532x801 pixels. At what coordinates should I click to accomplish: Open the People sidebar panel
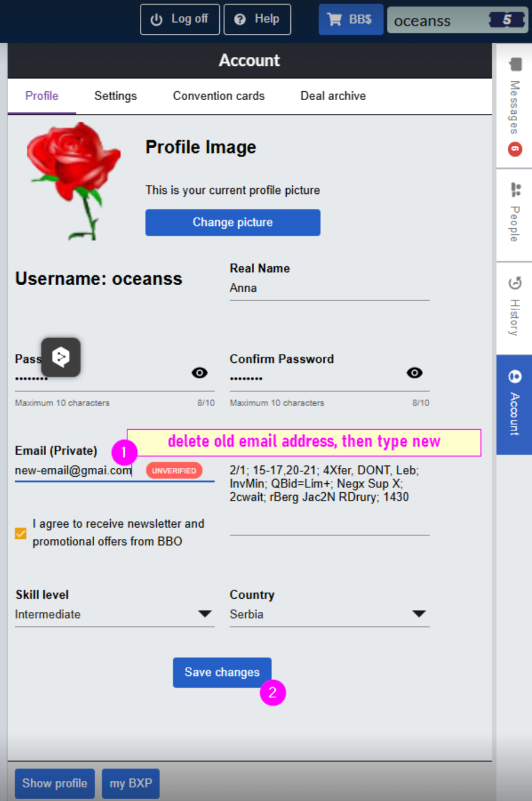tap(514, 215)
